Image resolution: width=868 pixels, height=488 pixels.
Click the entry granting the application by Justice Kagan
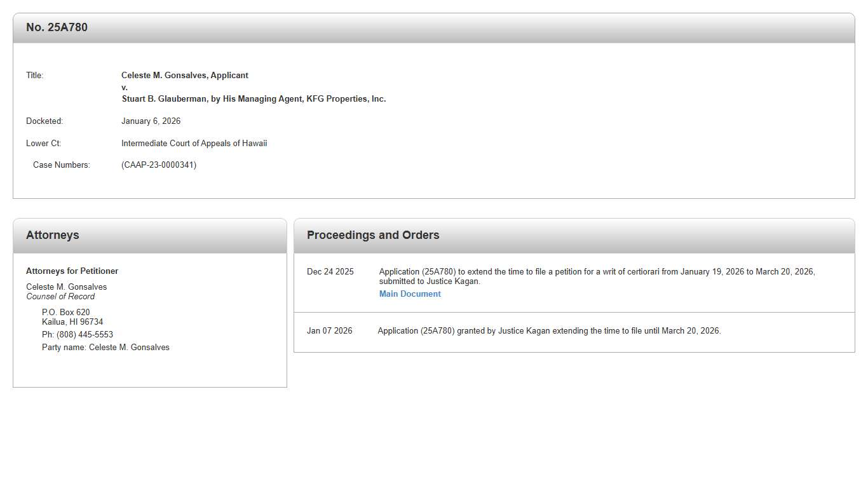[x=549, y=331]
